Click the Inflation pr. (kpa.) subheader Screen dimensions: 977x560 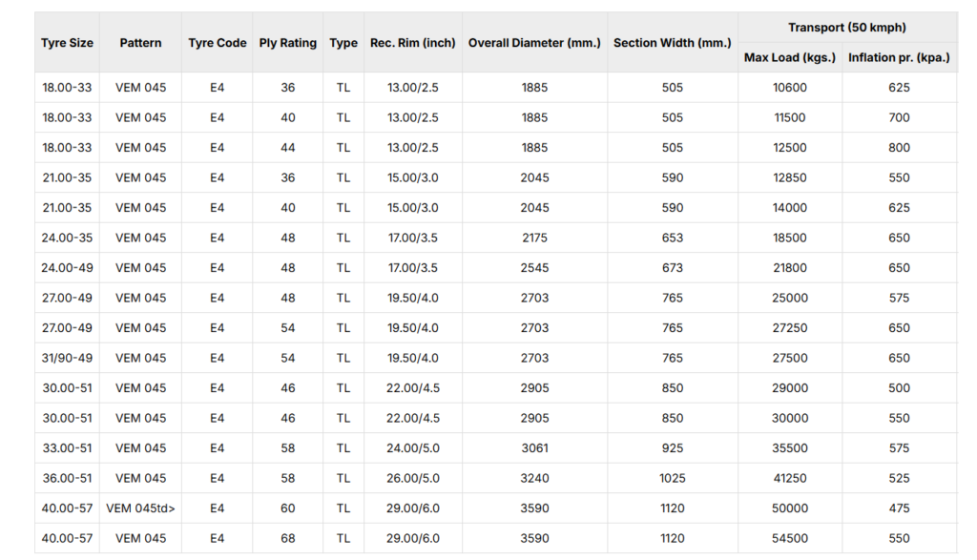point(899,57)
